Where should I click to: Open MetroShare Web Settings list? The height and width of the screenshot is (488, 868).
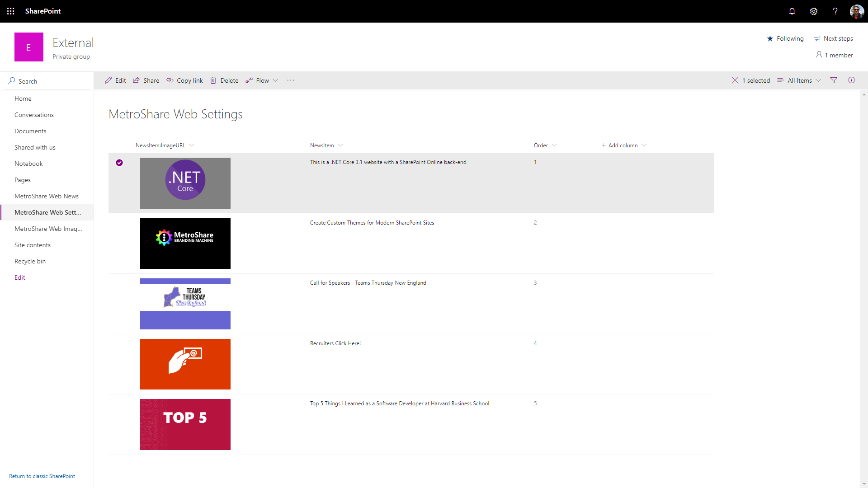tap(48, 212)
